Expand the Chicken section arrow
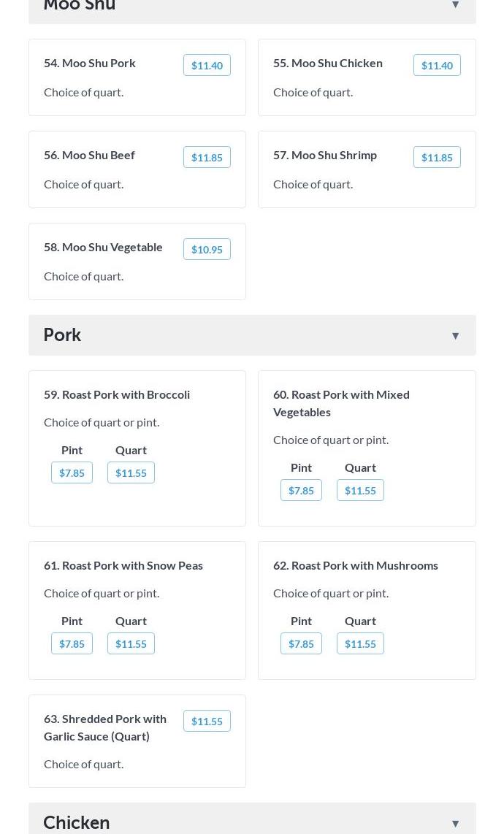This screenshot has width=504, height=834. click(x=455, y=823)
